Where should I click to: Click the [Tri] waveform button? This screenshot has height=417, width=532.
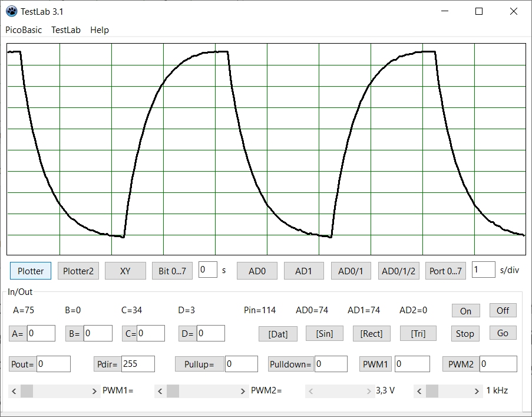(418, 333)
